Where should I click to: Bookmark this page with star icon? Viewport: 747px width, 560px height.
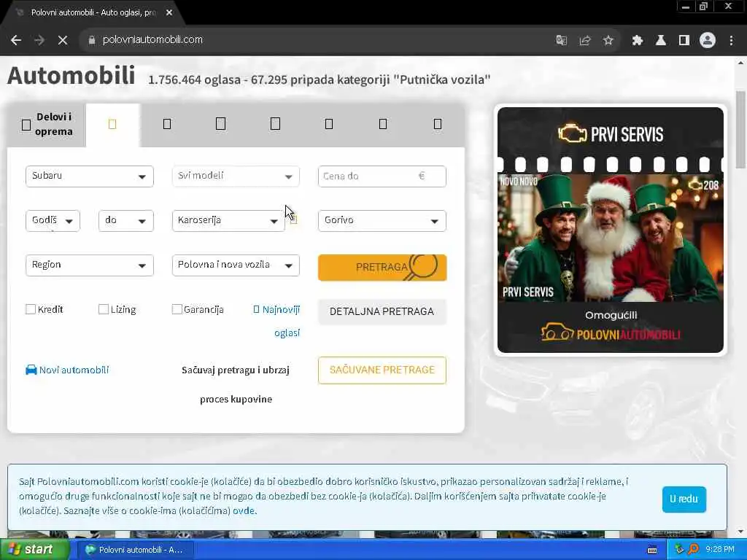[608, 41]
